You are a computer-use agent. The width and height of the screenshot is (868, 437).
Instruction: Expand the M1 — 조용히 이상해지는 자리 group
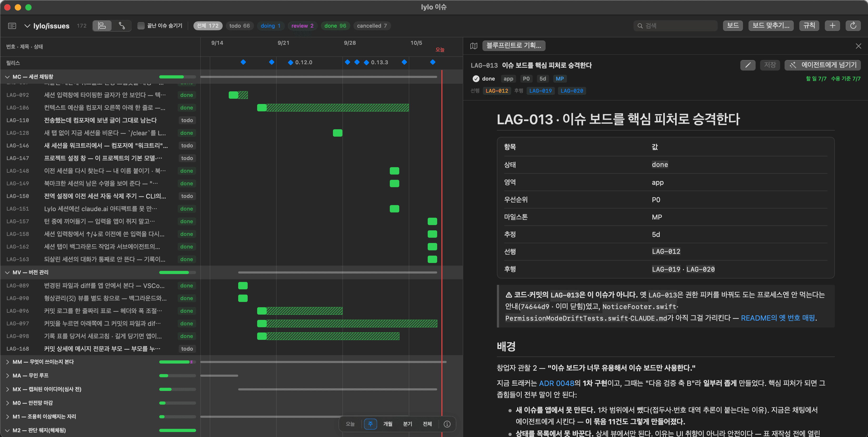tap(7, 417)
